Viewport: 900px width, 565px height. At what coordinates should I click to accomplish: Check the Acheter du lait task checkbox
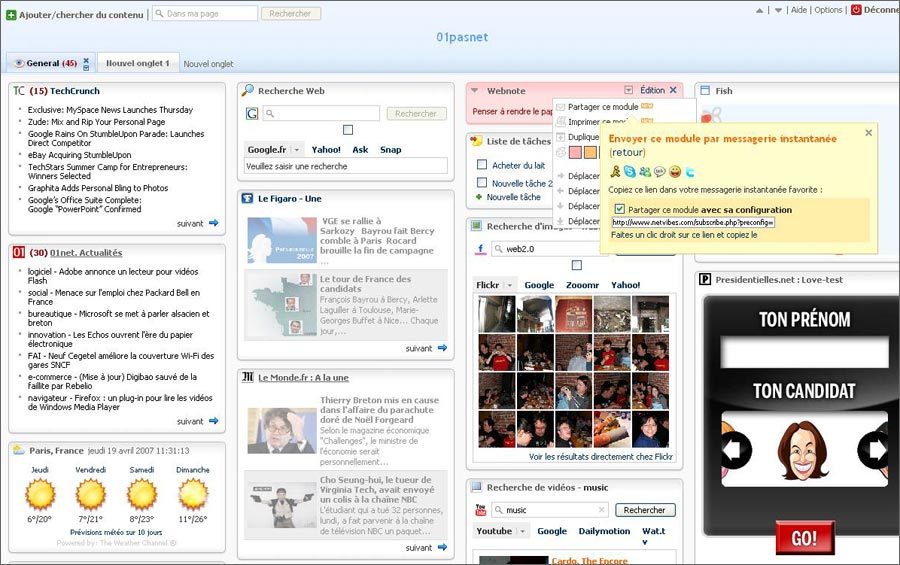482,165
